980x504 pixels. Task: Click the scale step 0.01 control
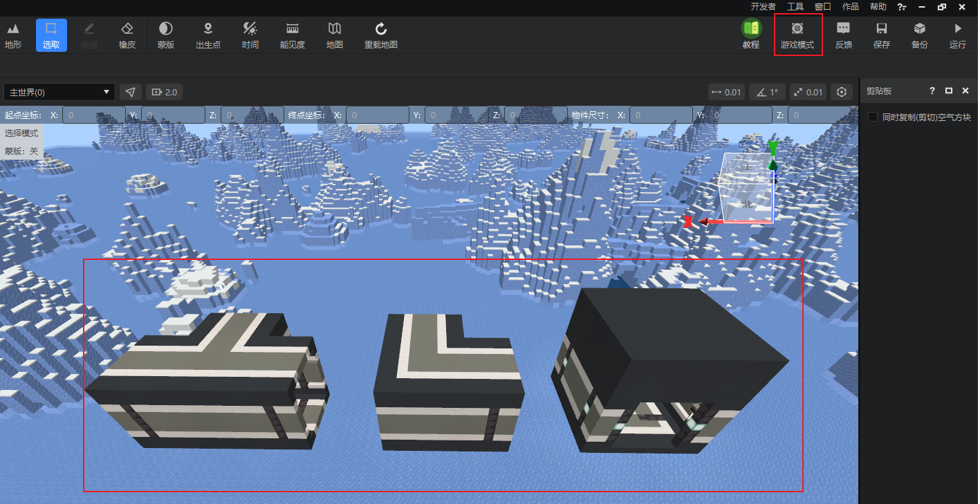click(808, 92)
